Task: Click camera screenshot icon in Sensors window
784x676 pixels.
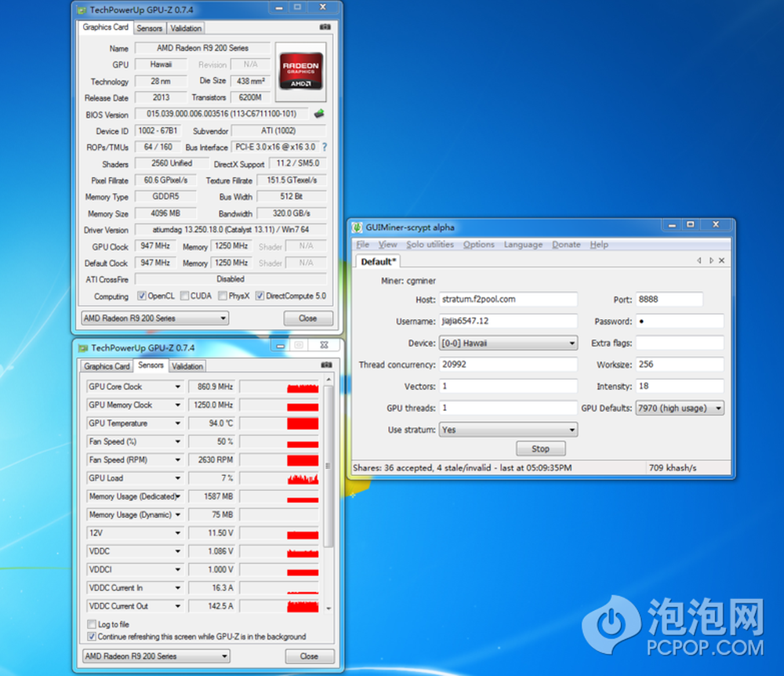Action: pyautogui.click(x=326, y=365)
